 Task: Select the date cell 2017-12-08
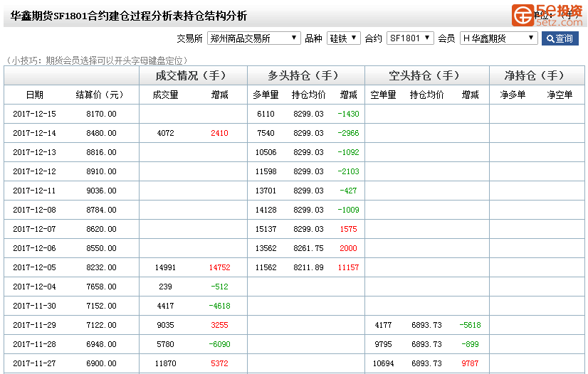tap(34, 210)
